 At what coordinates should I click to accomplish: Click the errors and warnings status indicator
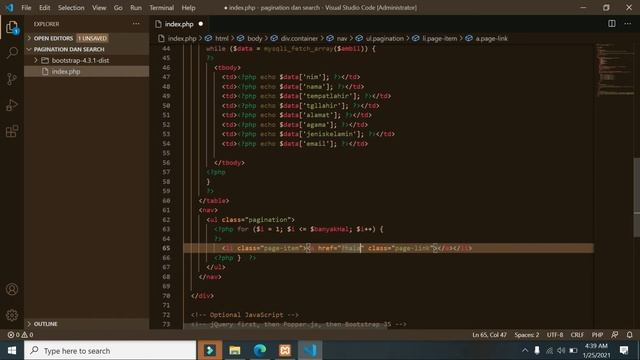coord(20,335)
